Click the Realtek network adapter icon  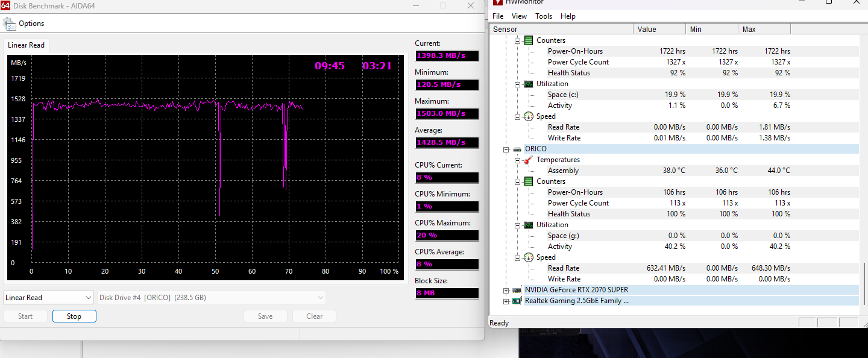point(517,301)
